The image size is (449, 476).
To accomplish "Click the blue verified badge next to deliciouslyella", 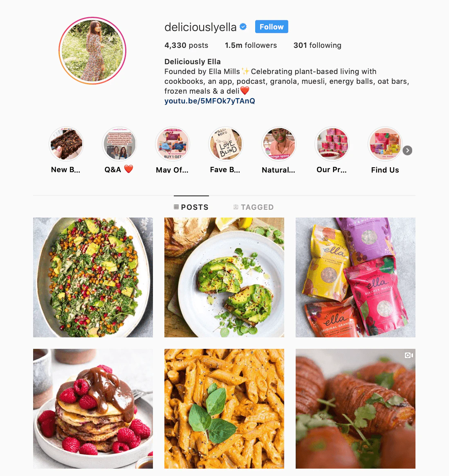I will [x=243, y=27].
